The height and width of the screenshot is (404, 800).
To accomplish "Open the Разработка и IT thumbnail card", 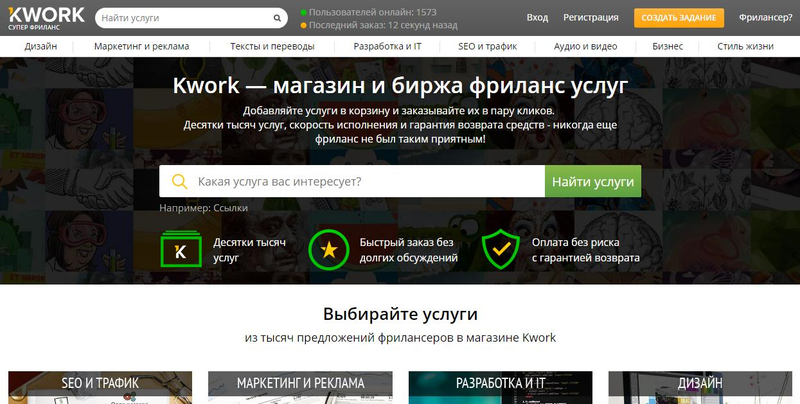I will point(500,387).
